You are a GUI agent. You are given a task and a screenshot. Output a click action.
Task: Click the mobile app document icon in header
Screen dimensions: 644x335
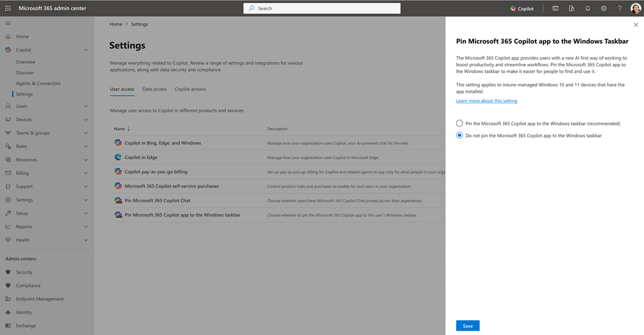[x=572, y=9]
